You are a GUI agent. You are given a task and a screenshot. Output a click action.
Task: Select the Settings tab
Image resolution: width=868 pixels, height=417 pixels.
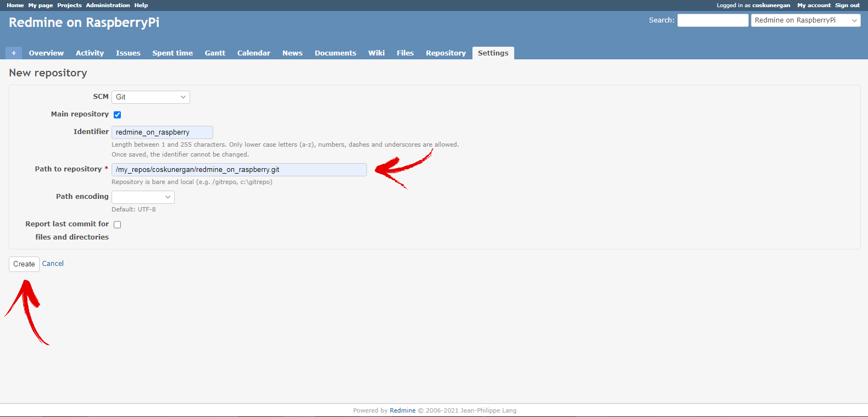tap(493, 53)
